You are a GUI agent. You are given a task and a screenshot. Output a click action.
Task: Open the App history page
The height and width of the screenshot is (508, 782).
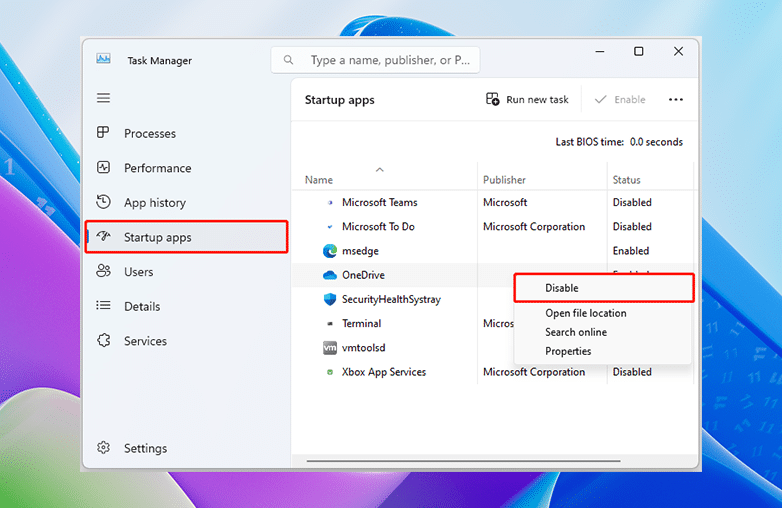point(187,202)
